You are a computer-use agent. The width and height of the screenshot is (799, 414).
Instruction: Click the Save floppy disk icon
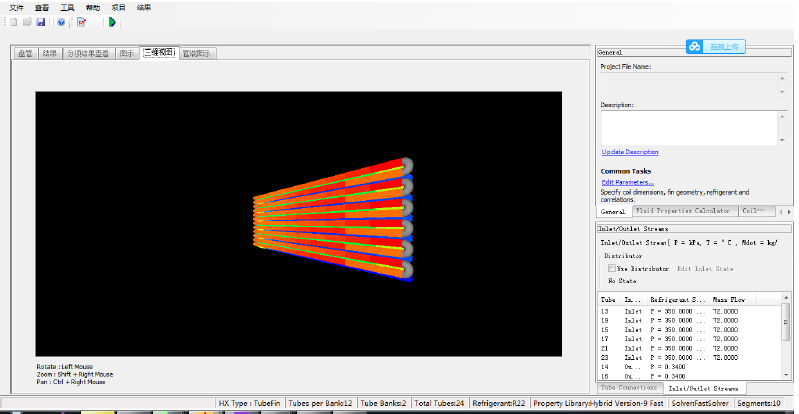point(40,22)
